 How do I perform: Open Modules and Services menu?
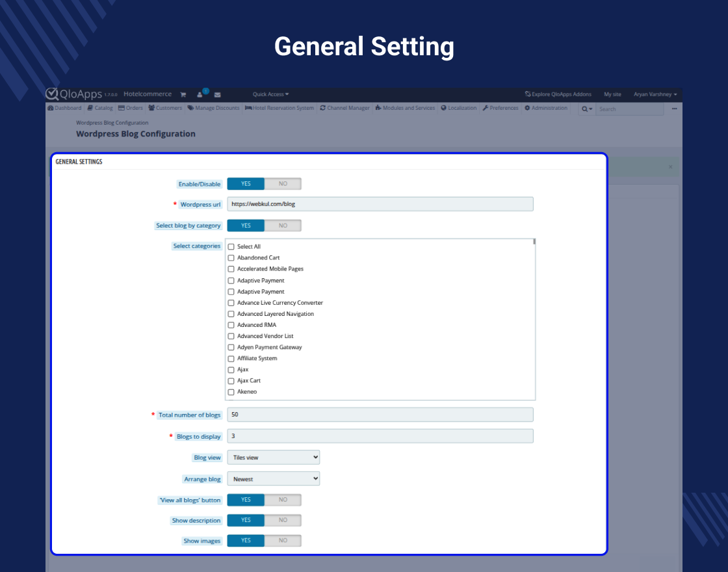pos(406,108)
